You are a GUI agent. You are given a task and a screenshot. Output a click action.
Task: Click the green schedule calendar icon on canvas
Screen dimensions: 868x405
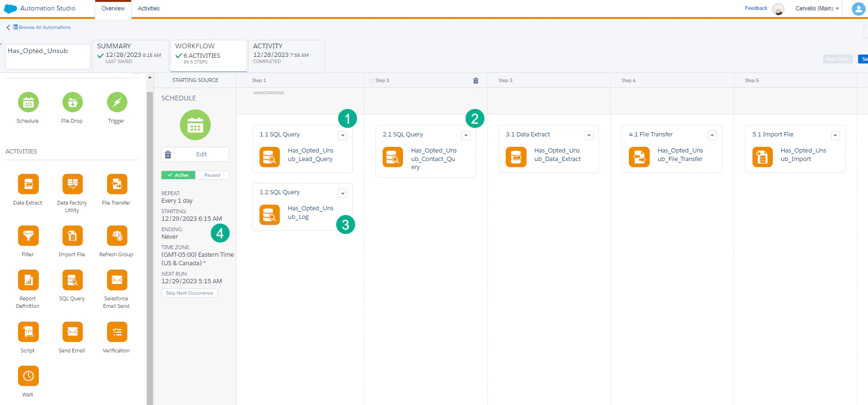[x=195, y=125]
